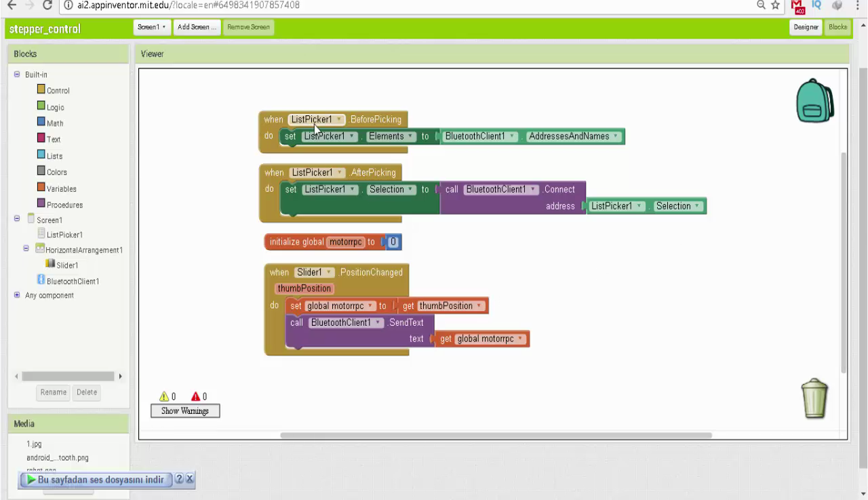Open BluetoothClient1 dropdown in the Connect call
Viewport: 868px width, 500px height.
pyautogui.click(x=501, y=189)
